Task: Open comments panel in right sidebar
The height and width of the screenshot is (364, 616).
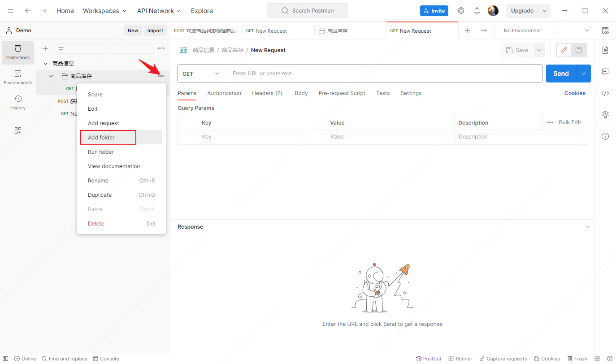Action: coord(605,72)
